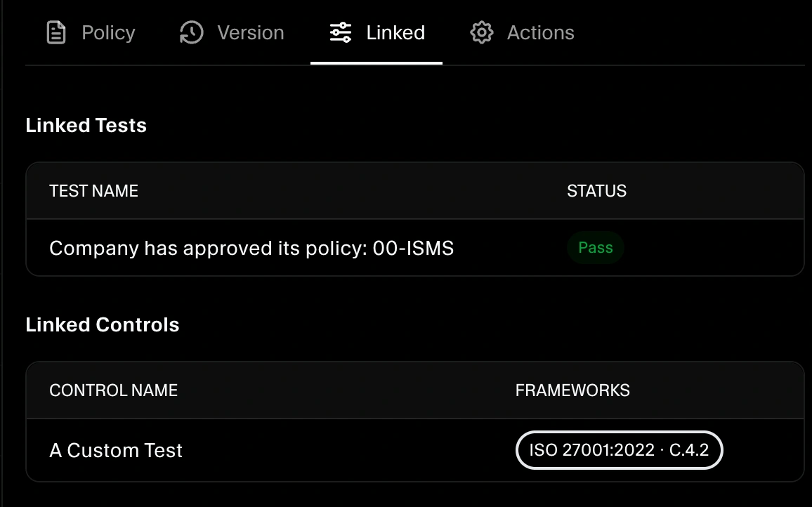Click the FRAMEWORKS column header
This screenshot has height=507, width=812.
point(572,390)
